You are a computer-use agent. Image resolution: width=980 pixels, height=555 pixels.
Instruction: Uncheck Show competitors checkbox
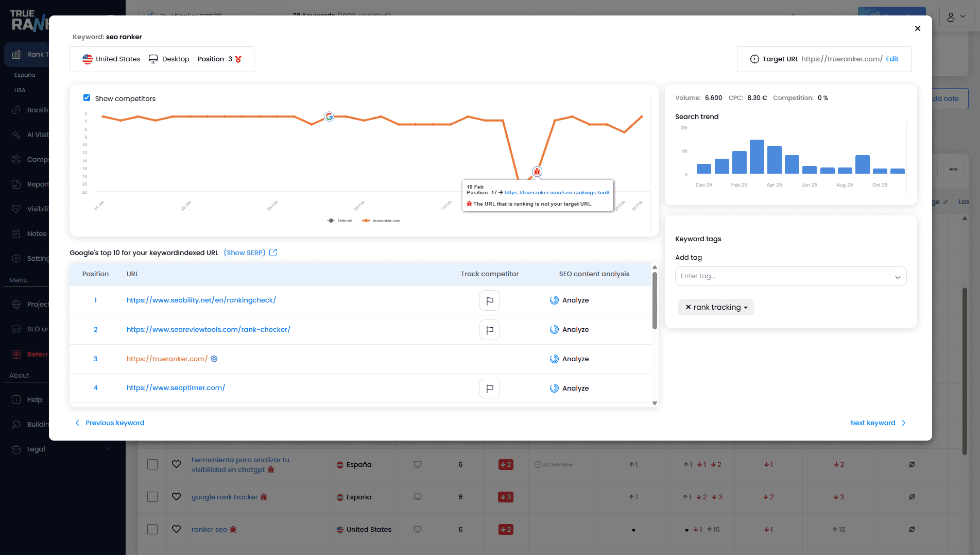point(87,98)
